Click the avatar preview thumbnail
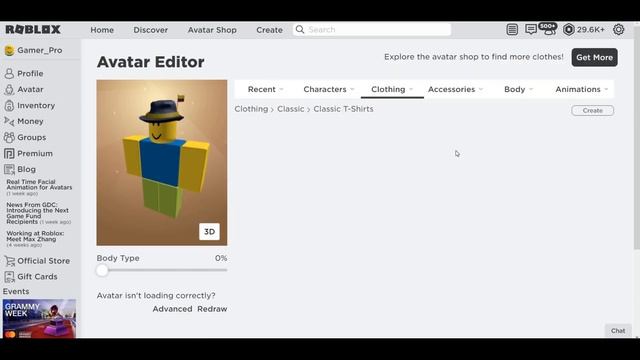The width and height of the screenshot is (640, 360). click(x=162, y=162)
